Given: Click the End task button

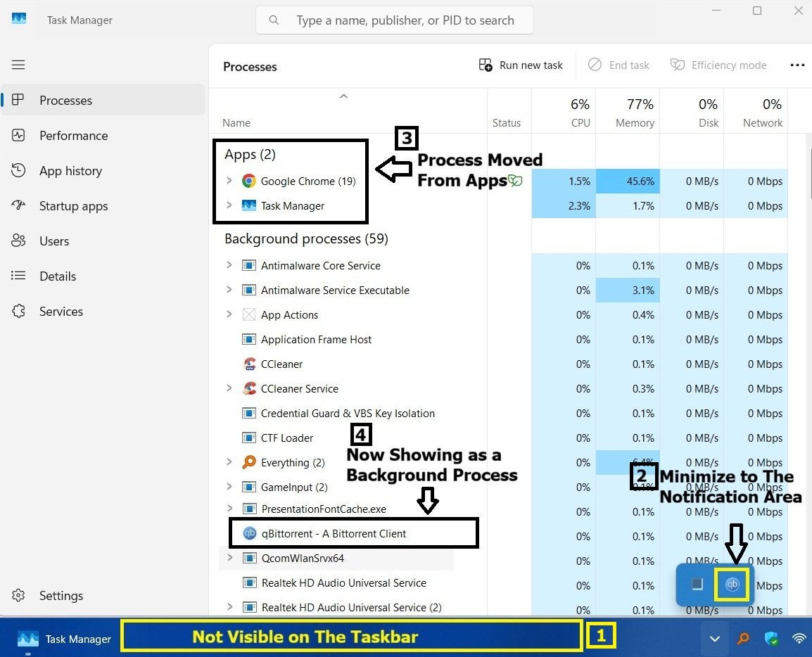Looking at the screenshot, I should click(x=618, y=65).
